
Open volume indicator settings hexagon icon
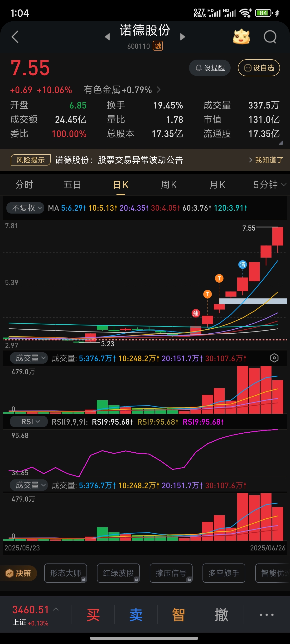tap(274, 358)
